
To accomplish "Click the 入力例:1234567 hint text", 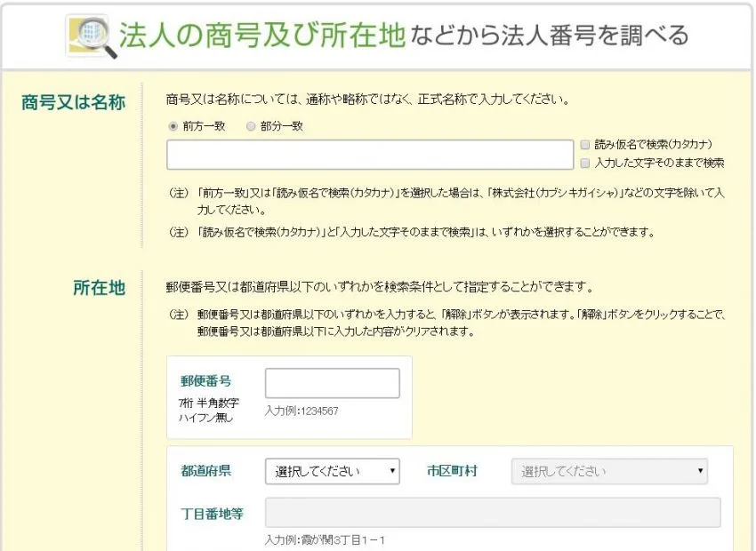I will pos(302,411).
